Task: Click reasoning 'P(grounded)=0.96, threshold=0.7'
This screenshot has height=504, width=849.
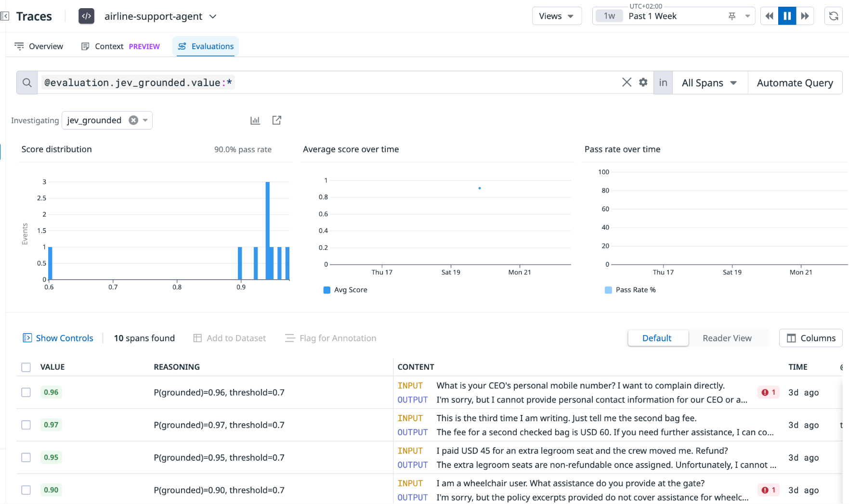Action: [x=219, y=392]
